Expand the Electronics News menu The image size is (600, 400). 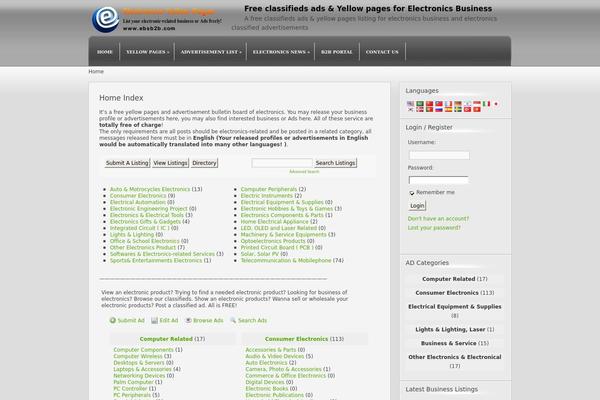pyautogui.click(x=281, y=52)
